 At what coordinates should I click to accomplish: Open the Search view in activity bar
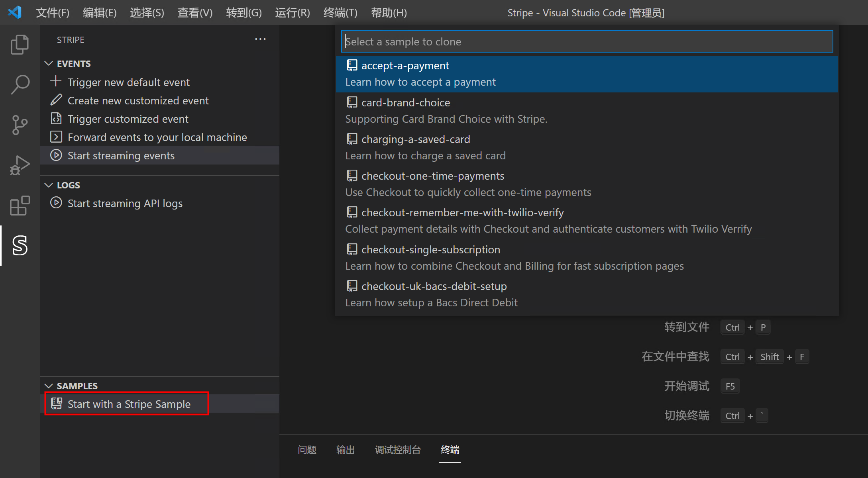(x=20, y=84)
